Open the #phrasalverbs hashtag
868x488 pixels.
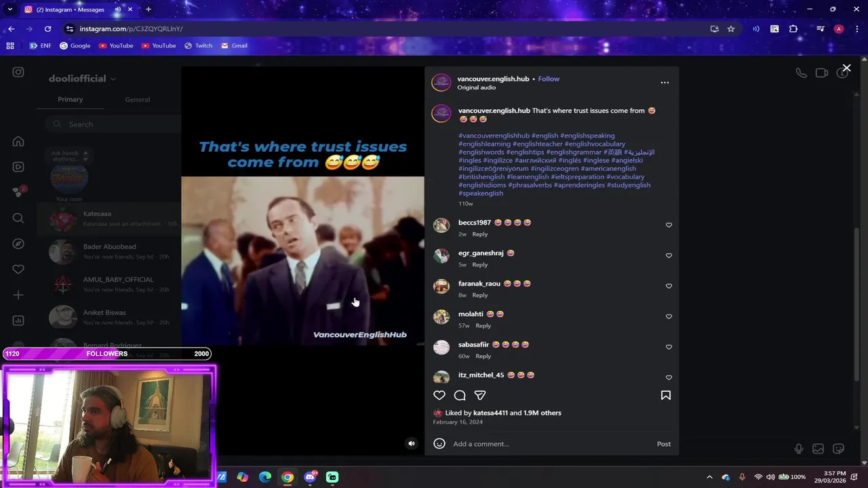click(x=530, y=185)
